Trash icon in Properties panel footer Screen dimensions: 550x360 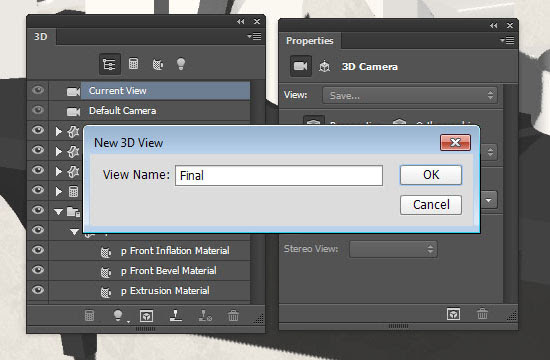pos(482,313)
